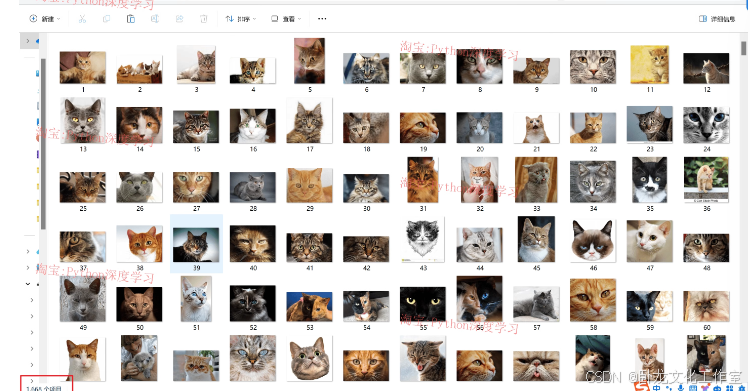Image resolution: width=750 pixels, height=391 pixels.
Task: Click the Copy icon in toolbar
Action: click(106, 19)
